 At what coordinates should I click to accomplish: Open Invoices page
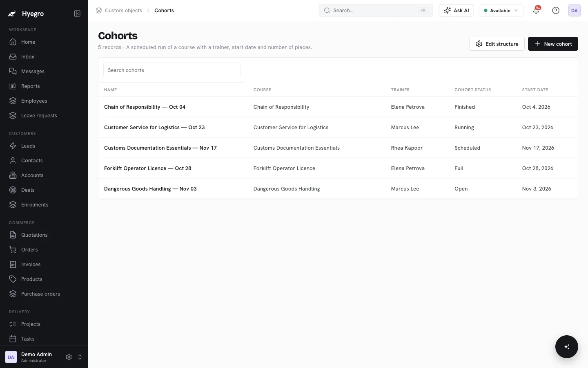coord(44,264)
